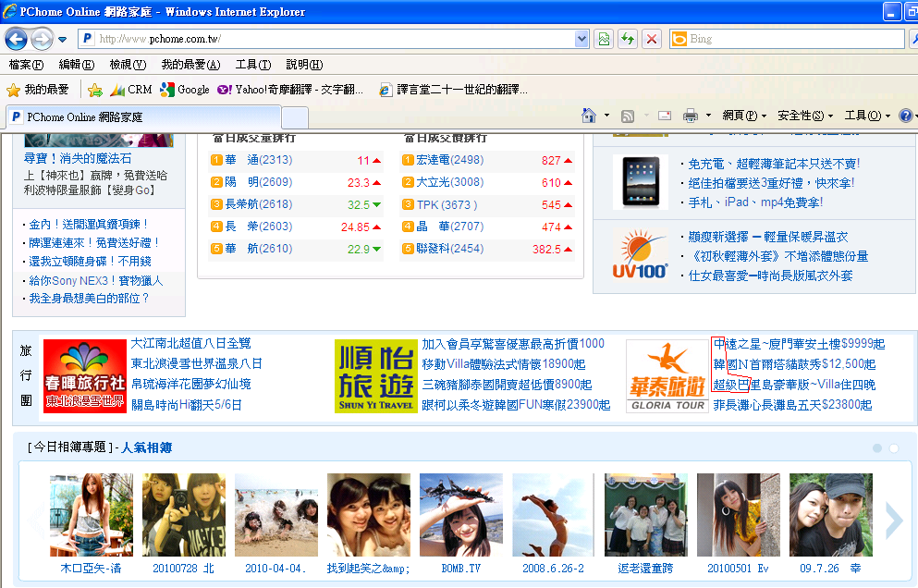Click the browser Back arrow button

point(17,39)
